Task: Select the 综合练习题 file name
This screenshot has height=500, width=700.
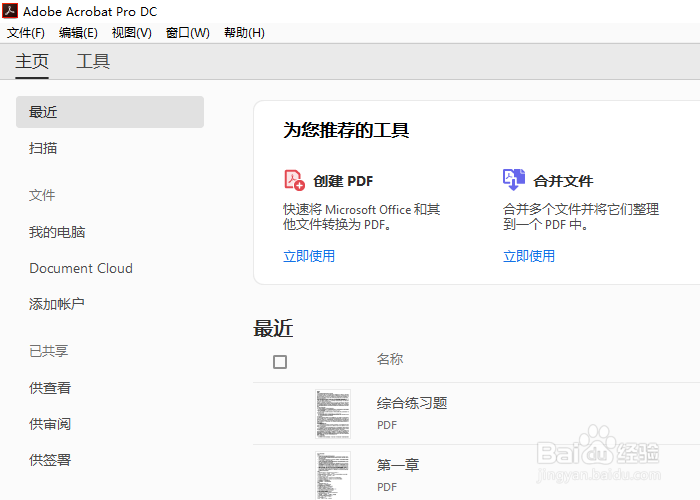Action: coord(412,403)
